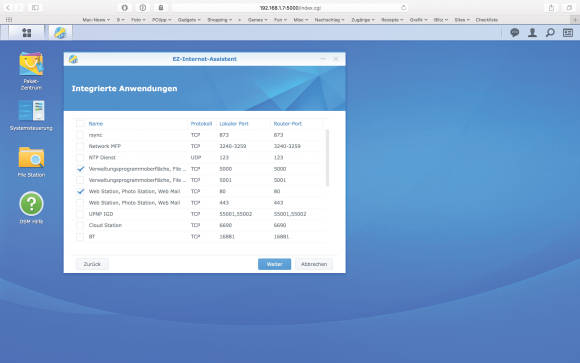
Task: Enable the BT checkbox
Action: [80, 236]
